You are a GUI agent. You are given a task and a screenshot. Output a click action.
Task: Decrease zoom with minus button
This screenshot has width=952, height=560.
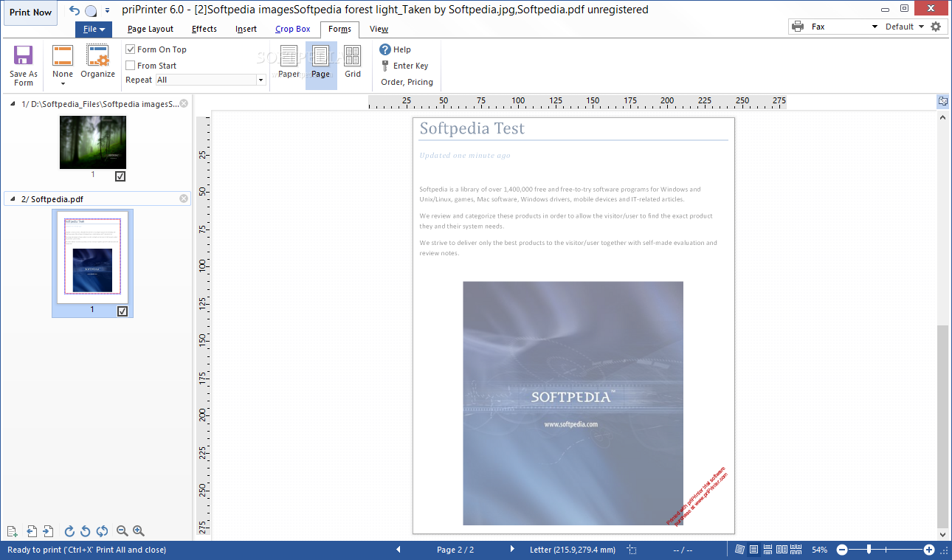(x=842, y=550)
